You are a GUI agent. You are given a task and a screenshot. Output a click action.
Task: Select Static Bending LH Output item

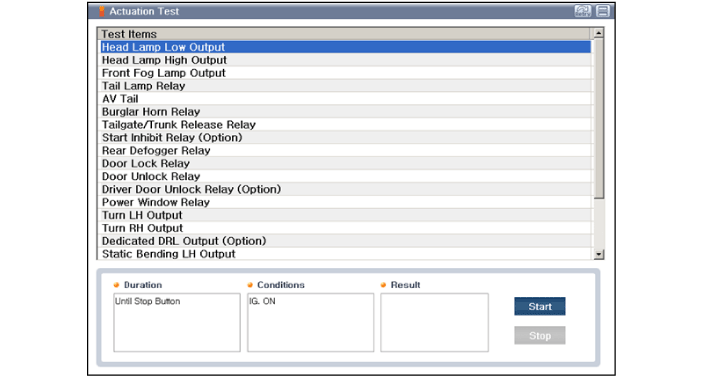tap(345, 254)
